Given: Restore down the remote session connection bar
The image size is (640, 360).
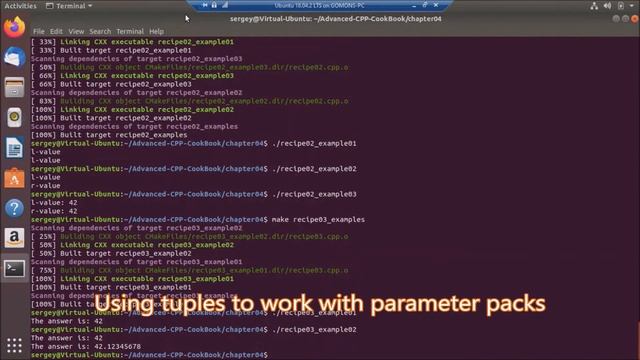Looking at the screenshot, I should [x=425, y=5].
